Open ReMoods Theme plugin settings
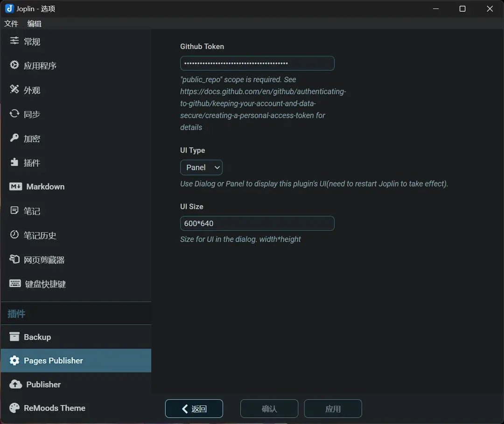Image resolution: width=504 pixels, height=424 pixels. click(x=54, y=408)
